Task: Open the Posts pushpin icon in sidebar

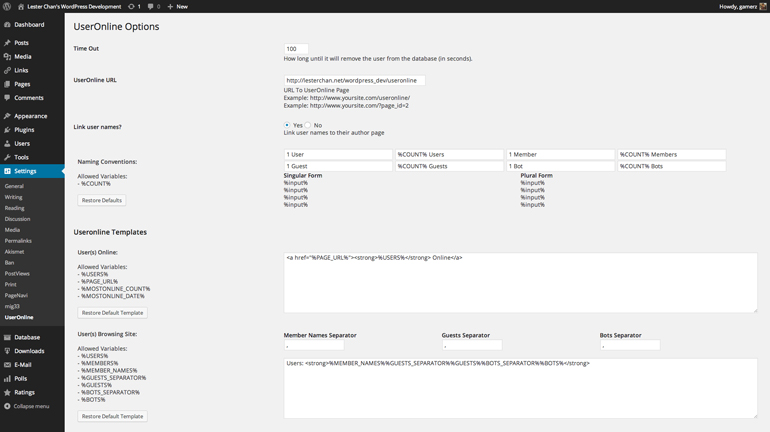Action: click(x=7, y=43)
